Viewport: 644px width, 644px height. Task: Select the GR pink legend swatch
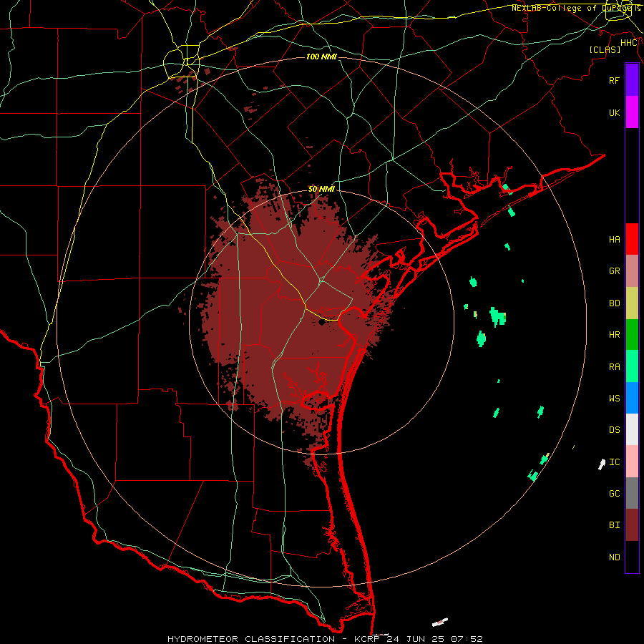click(632, 271)
